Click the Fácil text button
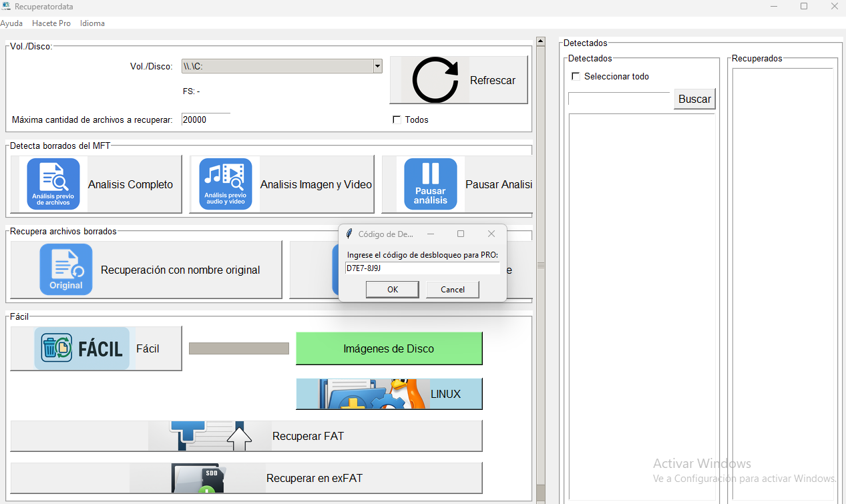846x504 pixels. [x=148, y=348]
